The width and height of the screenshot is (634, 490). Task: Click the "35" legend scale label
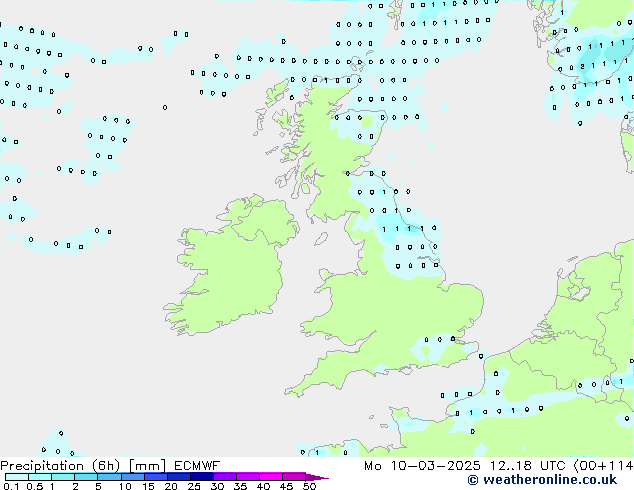coord(240,486)
